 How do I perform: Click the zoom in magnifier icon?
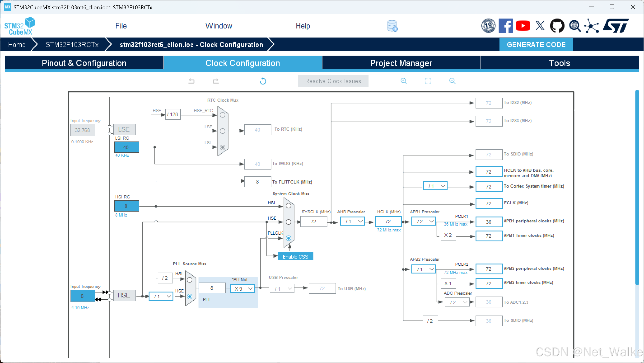404,81
